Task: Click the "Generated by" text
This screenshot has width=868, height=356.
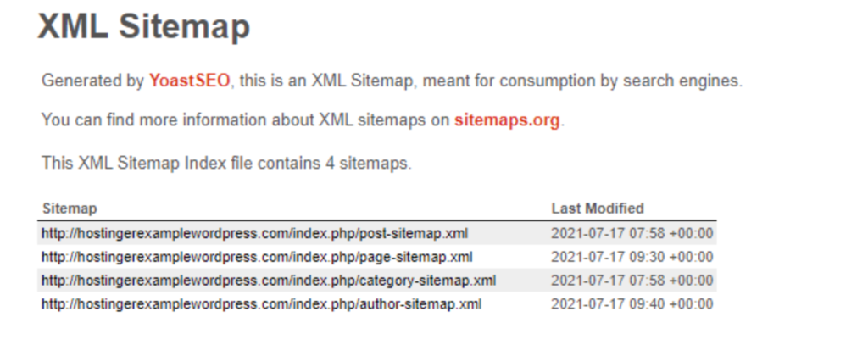Action: pos(92,81)
